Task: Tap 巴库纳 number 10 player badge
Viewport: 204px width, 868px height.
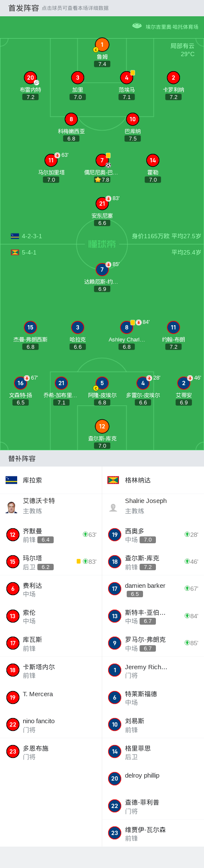Action: coord(133,119)
